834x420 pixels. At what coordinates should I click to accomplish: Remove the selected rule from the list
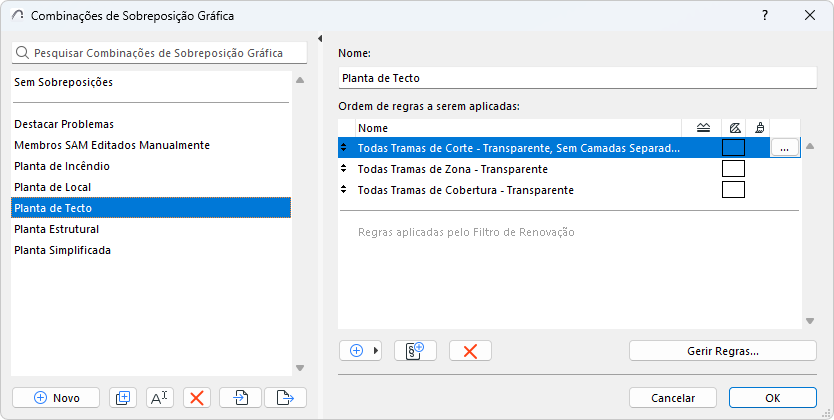(470, 350)
